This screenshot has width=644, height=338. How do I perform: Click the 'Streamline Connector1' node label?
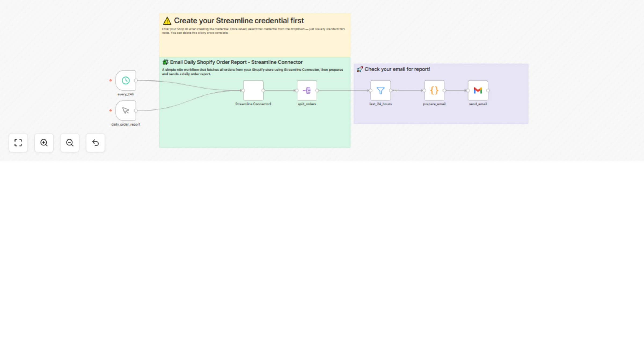[253, 104]
